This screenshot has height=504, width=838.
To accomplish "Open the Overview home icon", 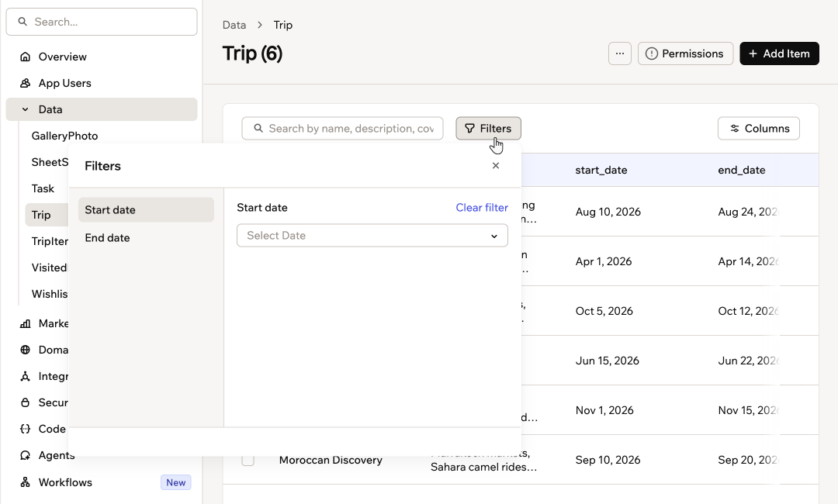I will click(x=25, y=57).
